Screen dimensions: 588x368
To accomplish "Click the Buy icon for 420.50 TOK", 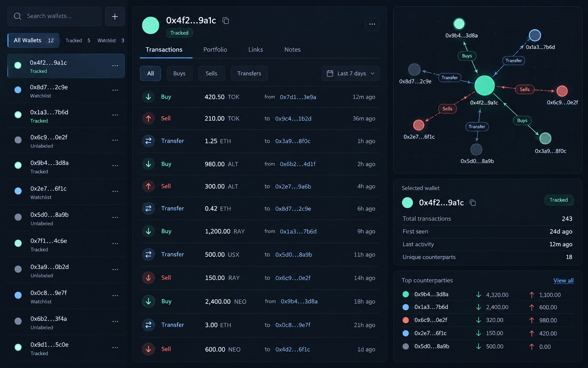I will click(x=148, y=97).
